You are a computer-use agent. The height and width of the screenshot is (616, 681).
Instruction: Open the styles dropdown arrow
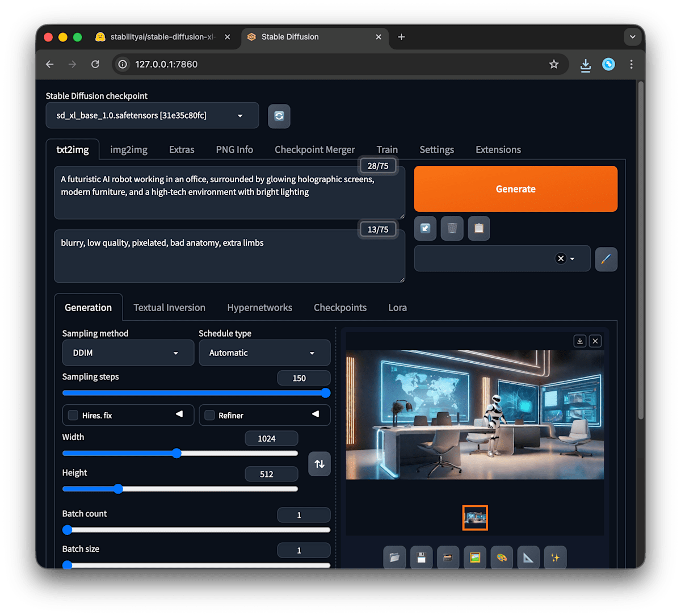coord(572,259)
